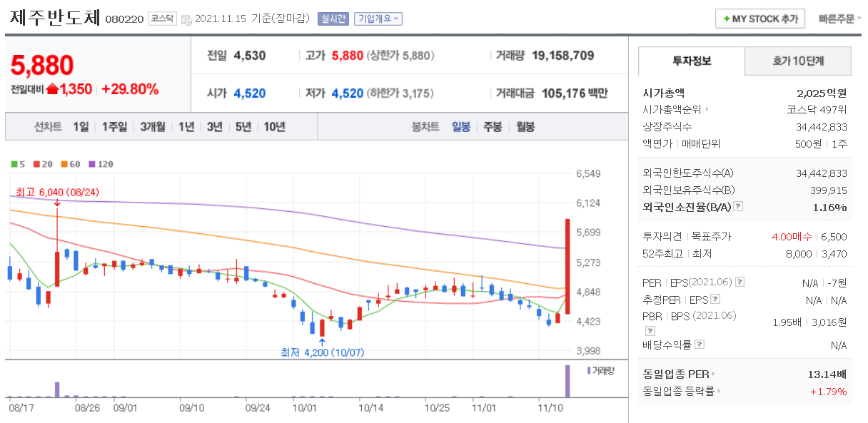868x423 pixels.
Task: Select the 1년 line chart period
Action: tap(186, 127)
